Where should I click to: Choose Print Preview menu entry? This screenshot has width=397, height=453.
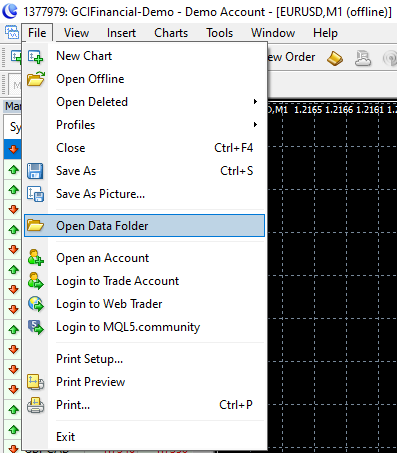point(144,382)
